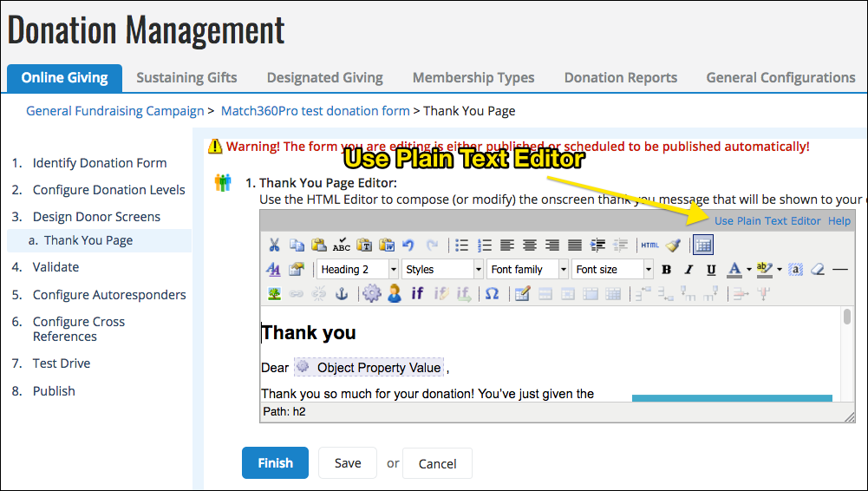Viewport: 868px width, 491px height.
Task: Click the Undo arrow icon
Action: [409, 245]
